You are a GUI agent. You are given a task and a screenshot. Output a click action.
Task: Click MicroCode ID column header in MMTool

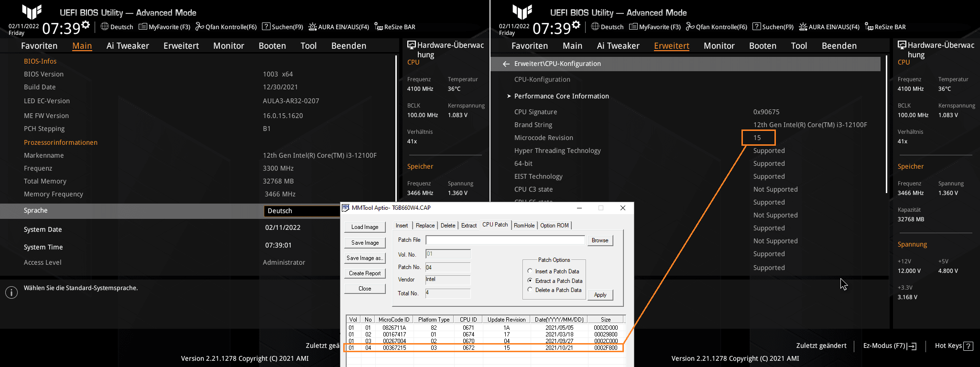394,320
